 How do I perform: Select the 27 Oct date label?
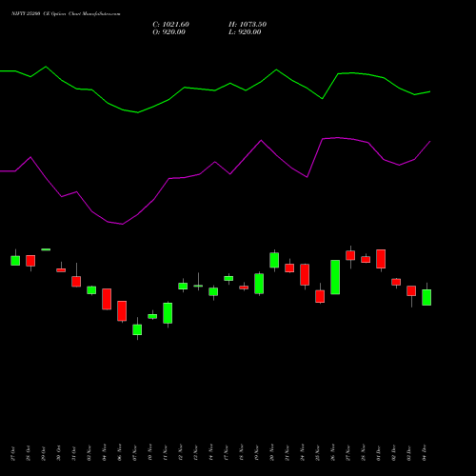(13, 453)
